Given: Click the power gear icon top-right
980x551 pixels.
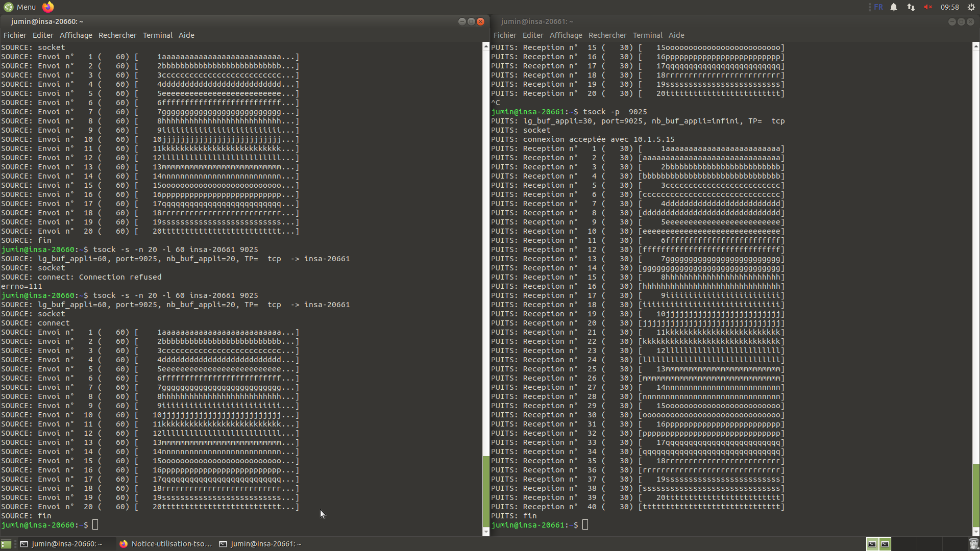Looking at the screenshot, I should click(971, 7).
